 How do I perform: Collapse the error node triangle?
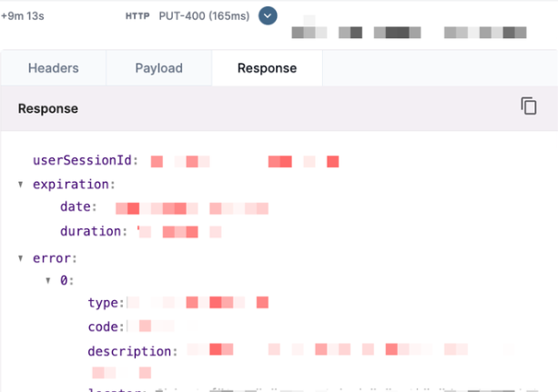coord(21,258)
